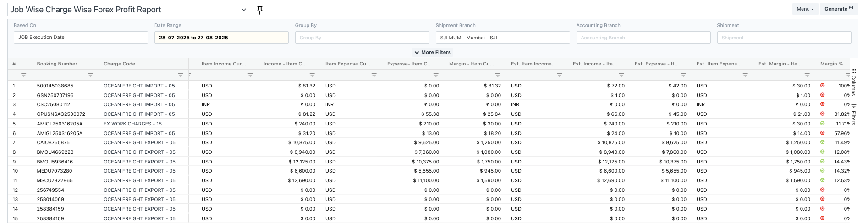Select booking number CAIU8755875 cell
This screenshot has height=223, width=868.
(54, 142)
